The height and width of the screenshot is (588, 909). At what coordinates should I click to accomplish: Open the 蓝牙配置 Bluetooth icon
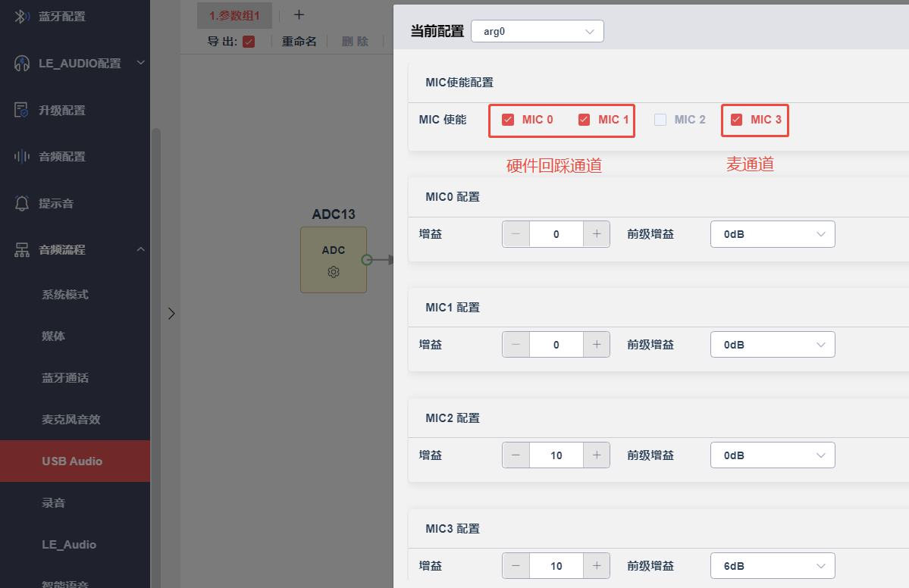(x=22, y=16)
